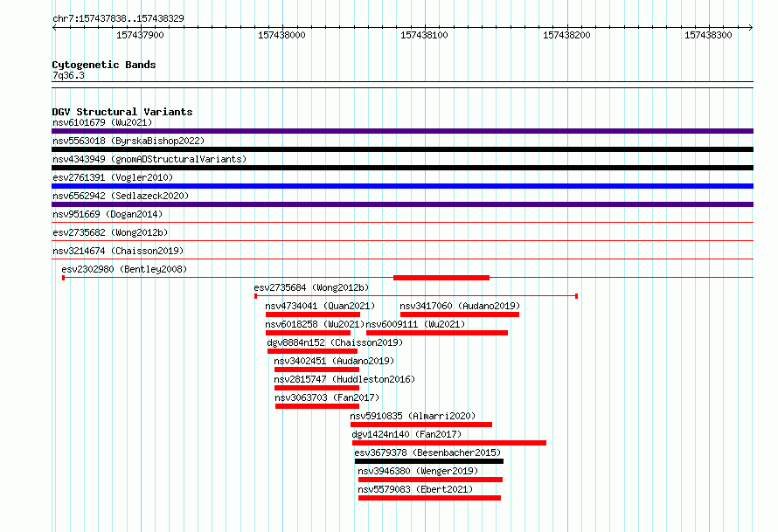Open nsv5579083 (Ebert2021) label
Screen dimensions: 778x532
[x=415, y=489]
